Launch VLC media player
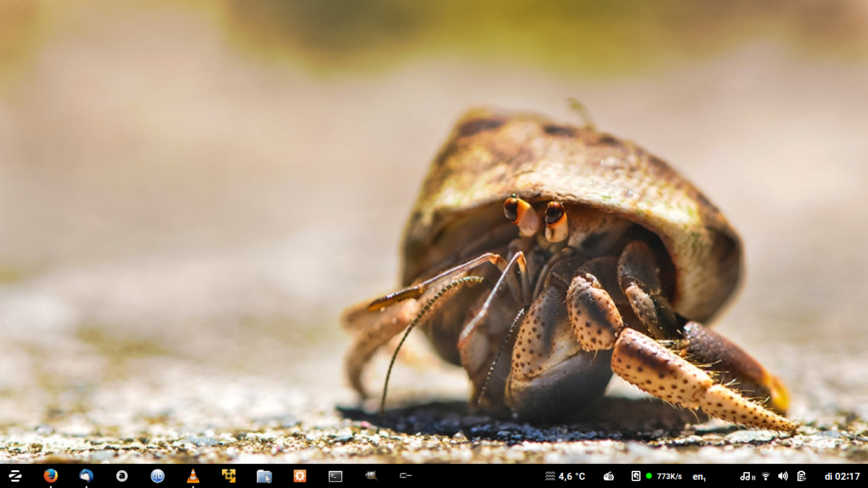This screenshot has width=868, height=488. (193, 476)
